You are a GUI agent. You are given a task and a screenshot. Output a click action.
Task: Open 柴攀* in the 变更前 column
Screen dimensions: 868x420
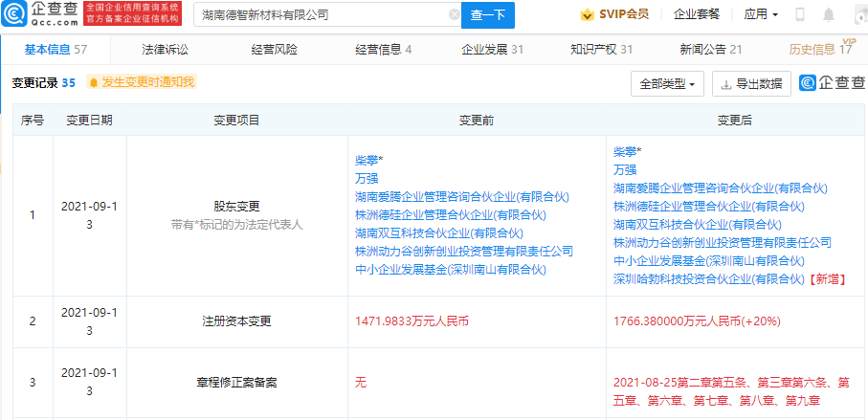368,161
